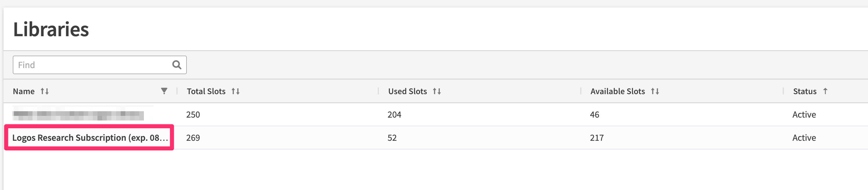Screen dimensions: 868x190
Task: Sort by Available Slots arrows icon
Action: coord(655,91)
